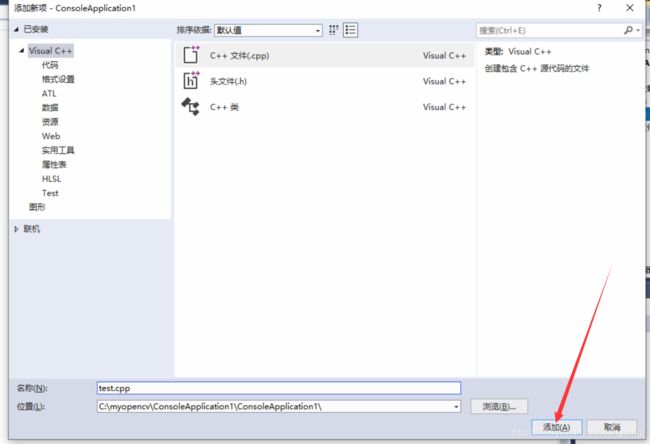
Task: Click the 取消 button
Action: 612,427
